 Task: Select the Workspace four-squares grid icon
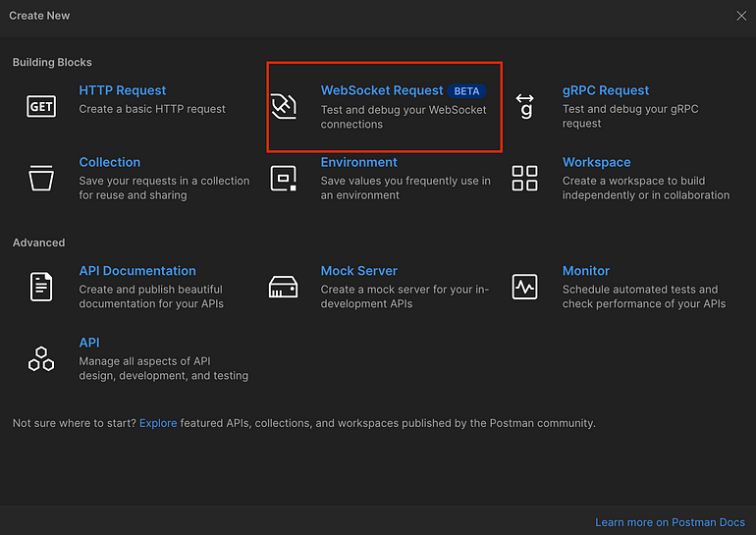click(524, 179)
